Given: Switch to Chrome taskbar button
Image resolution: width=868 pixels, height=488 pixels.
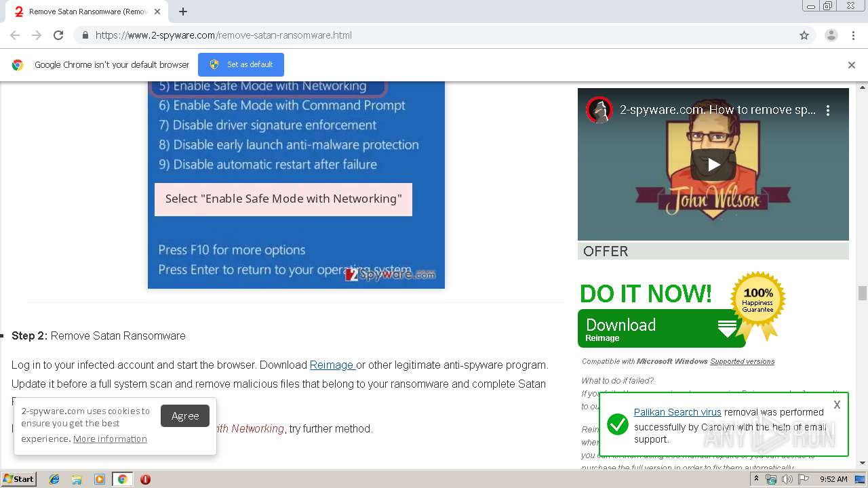Looking at the screenshot, I should pyautogui.click(x=122, y=479).
